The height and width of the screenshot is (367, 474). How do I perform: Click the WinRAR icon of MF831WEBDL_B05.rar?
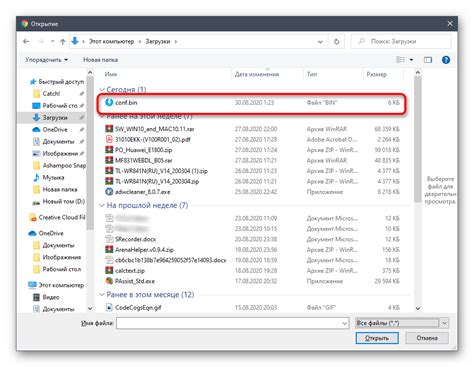[x=109, y=160]
